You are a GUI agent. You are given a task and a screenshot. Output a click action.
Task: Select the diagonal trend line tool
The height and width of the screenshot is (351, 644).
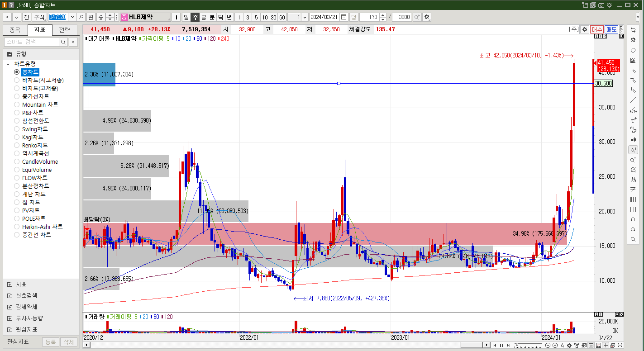point(633,100)
